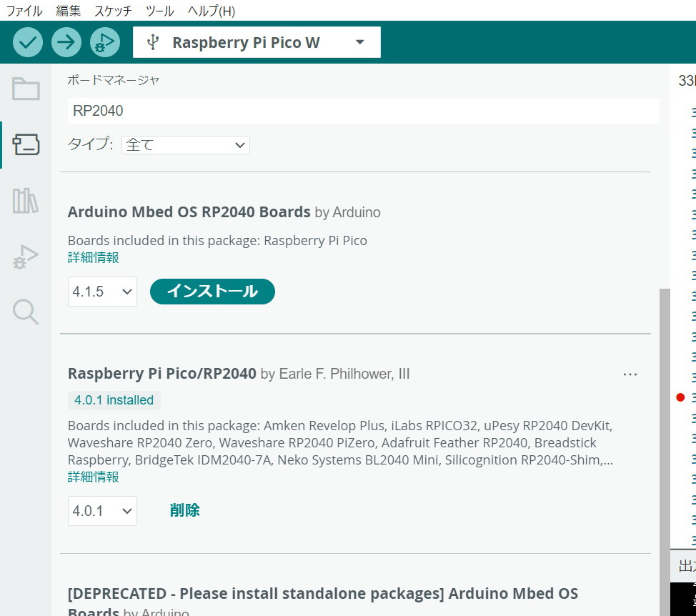Click 'by Earle F. Philhower, III' author text
Image resolution: width=696 pixels, height=616 pixels.
(335, 374)
